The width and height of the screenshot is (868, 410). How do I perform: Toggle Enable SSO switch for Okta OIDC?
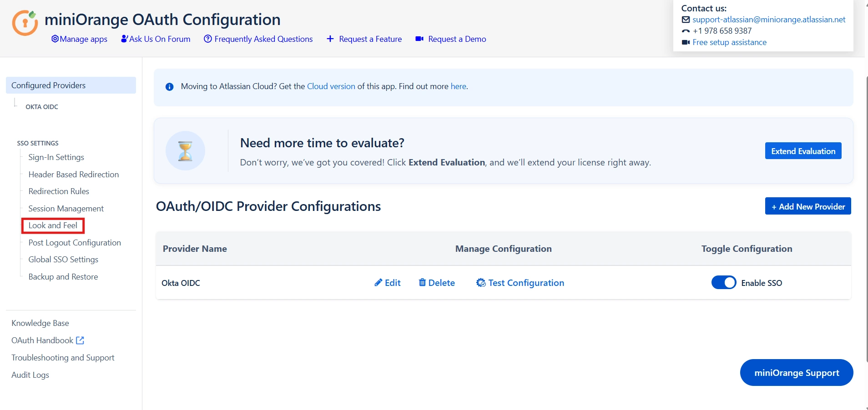point(724,283)
